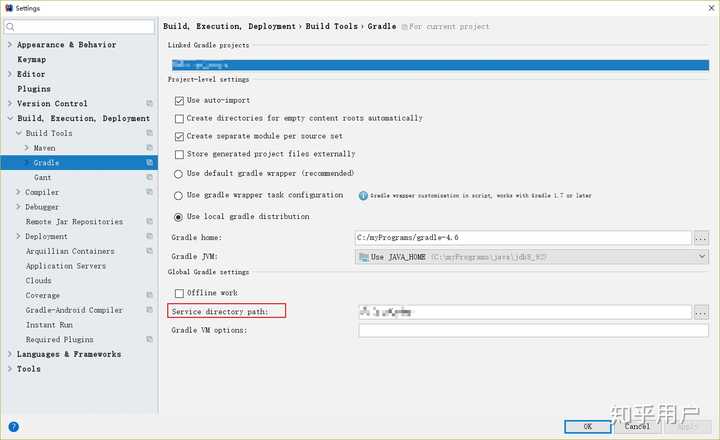Click the search magnifier icon in settings
Screen dimensions: 720x440
[x=10, y=27]
